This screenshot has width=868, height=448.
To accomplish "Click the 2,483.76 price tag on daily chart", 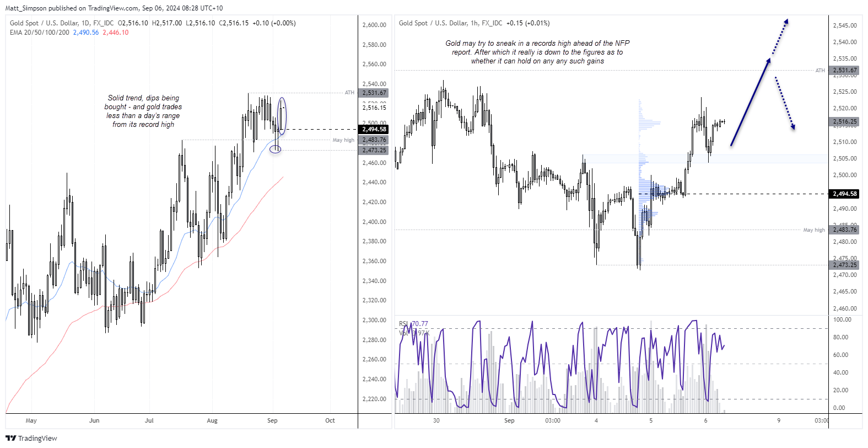I will (374, 140).
